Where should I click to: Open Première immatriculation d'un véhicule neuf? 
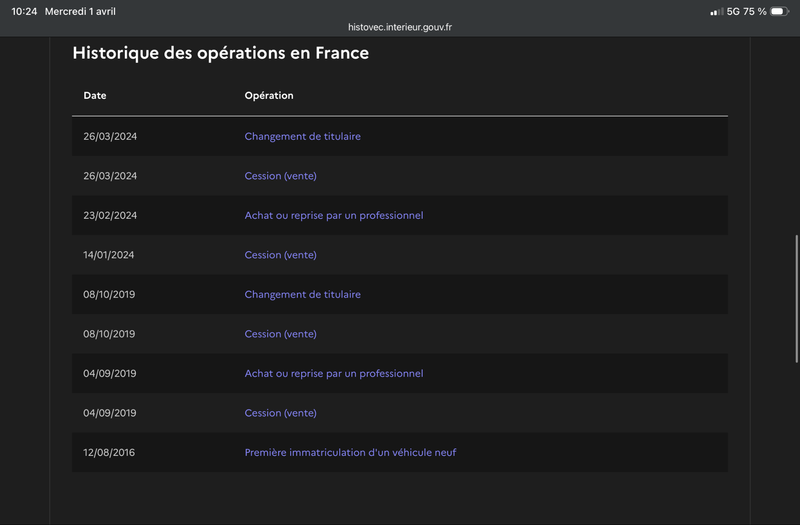click(x=350, y=452)
